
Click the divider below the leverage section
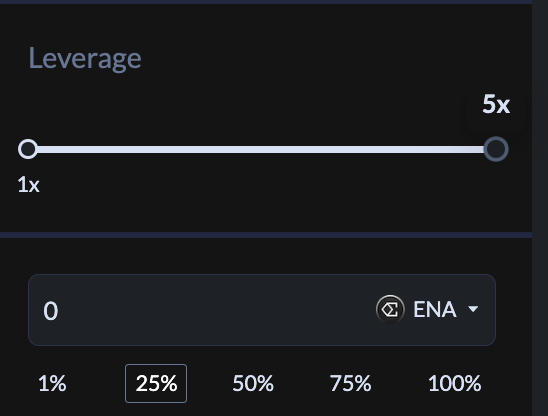[266, 235]
